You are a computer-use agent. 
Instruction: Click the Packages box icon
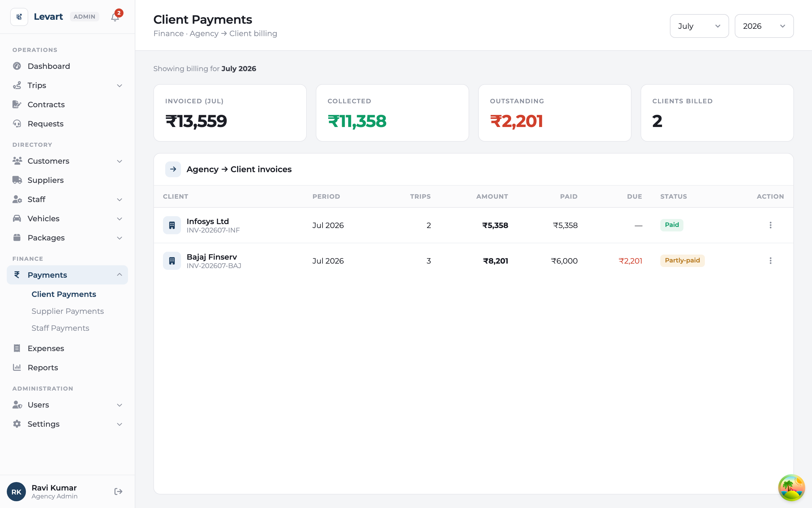click(17, 238)
